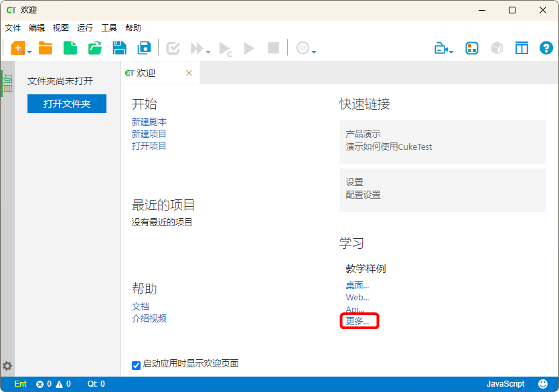Expand the new project dropdown arrow
This screenshot has height=392, width=559.
click(x=29, y=52)
